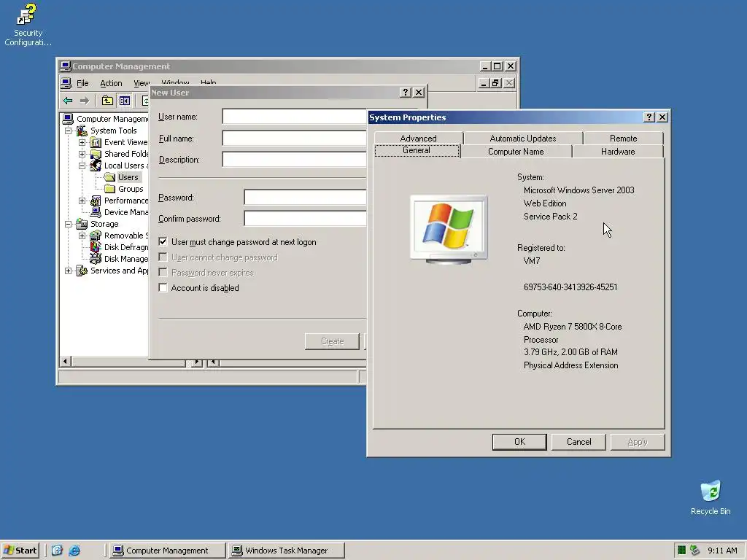The width and height of the screenshot is (747, 560).
Task: Switch to Windows Task Manager taskbar button
Action: coord(286,551)
